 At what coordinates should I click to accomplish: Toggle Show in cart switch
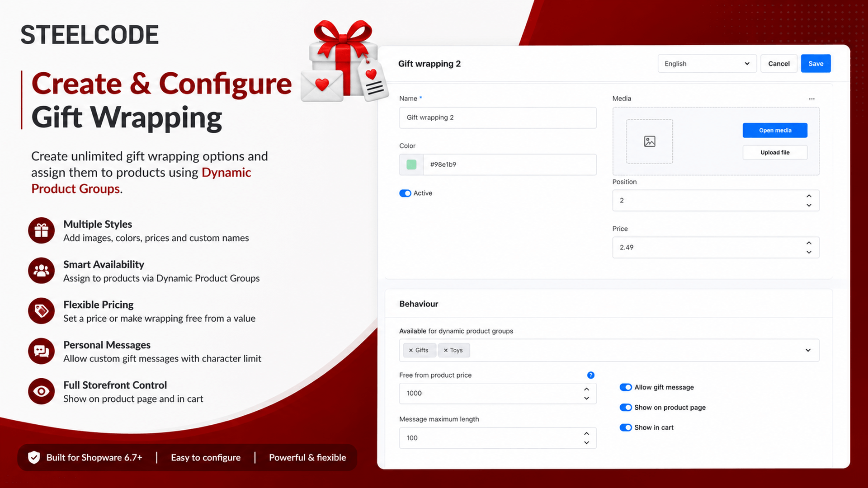click(x=626, y=427)
